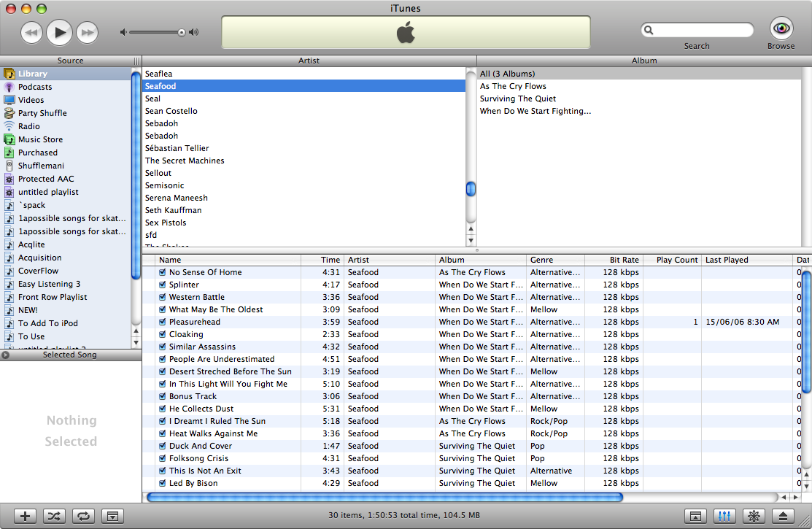Select Library in the Source list
The height and width of the screenshot is (529, 812).
(x=66, y=74)
